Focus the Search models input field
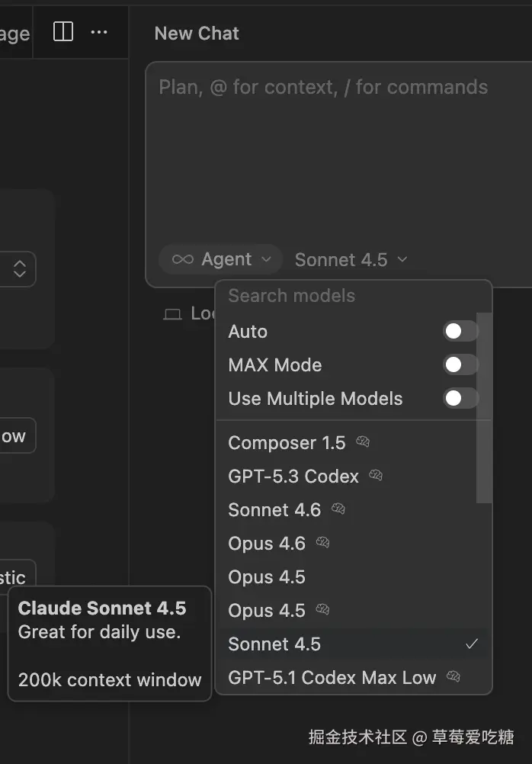This screenshot has height=764, width=532. click(x=335, y=296)
